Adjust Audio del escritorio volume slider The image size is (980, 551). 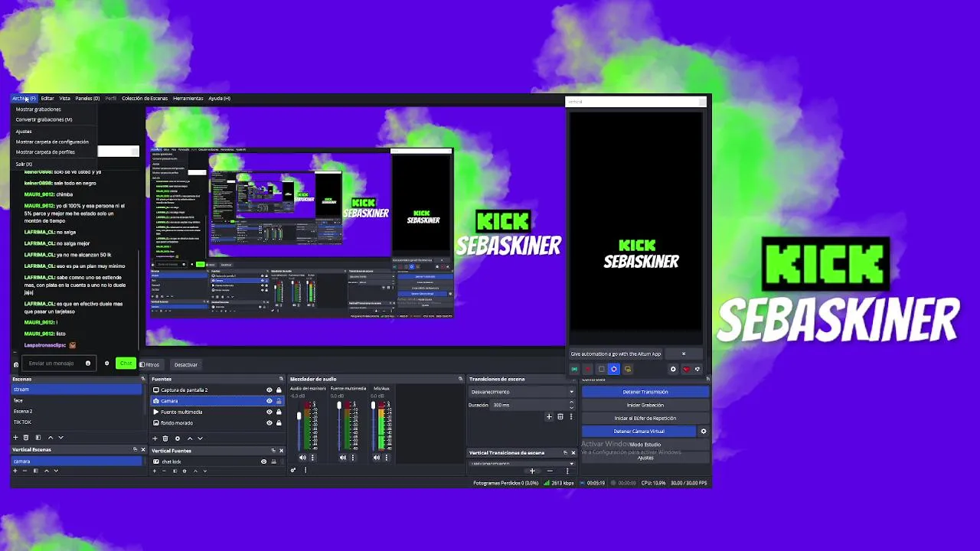pos(299,416)
